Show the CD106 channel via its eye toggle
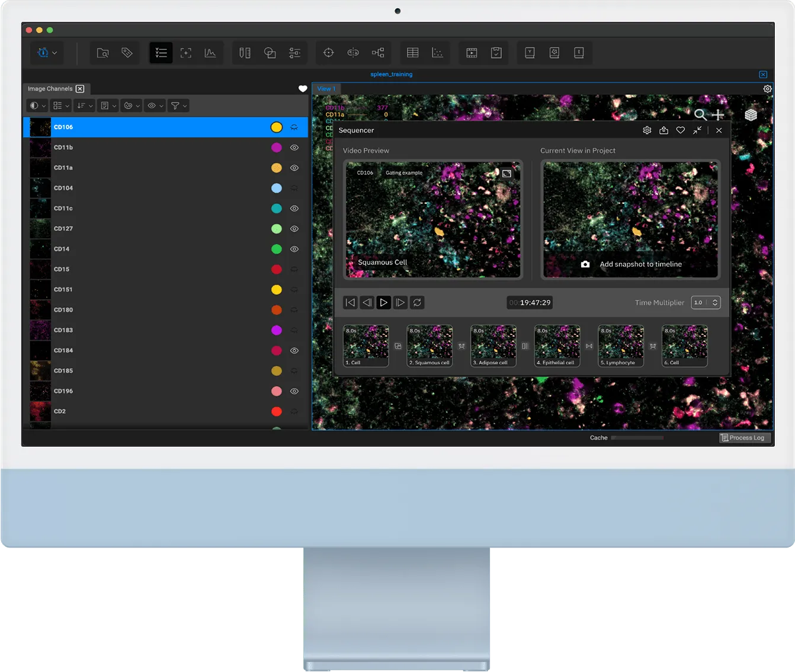Screen dimensions: 795x672 [x=294, y=127]
